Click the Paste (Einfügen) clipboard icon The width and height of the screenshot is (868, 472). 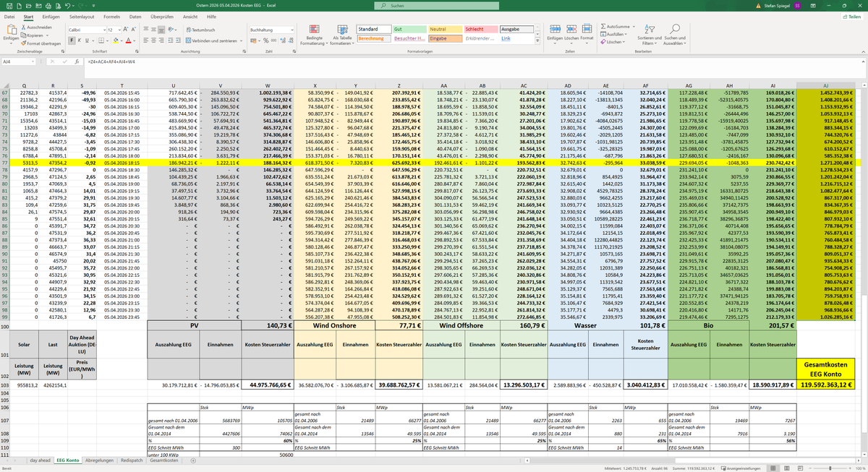[x=10, y=29]
